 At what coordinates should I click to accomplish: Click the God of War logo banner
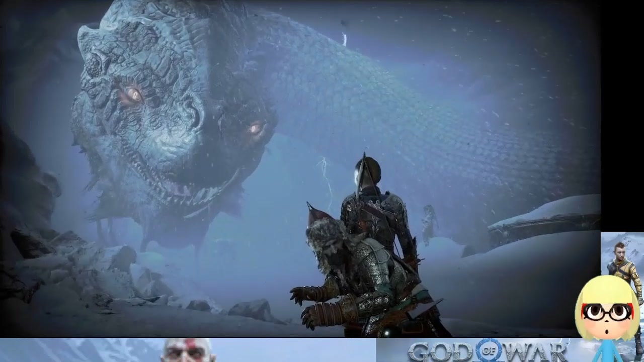(488, 350)
